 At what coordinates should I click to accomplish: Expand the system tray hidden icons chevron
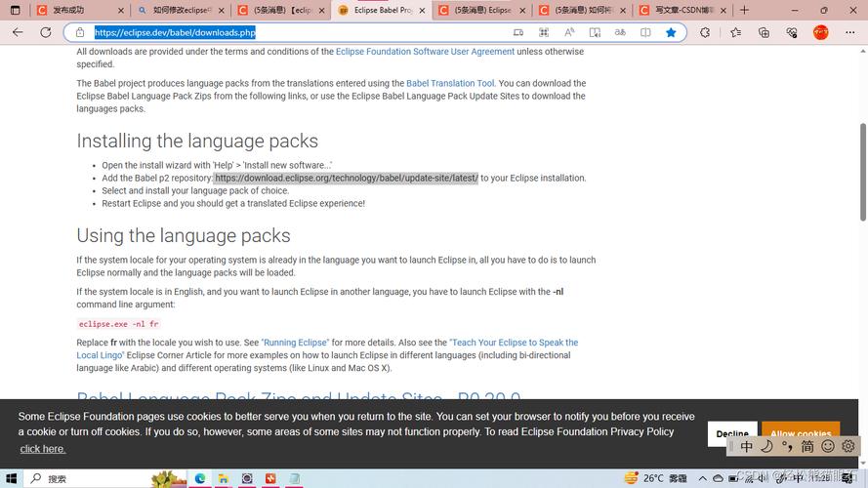point(702,478)
